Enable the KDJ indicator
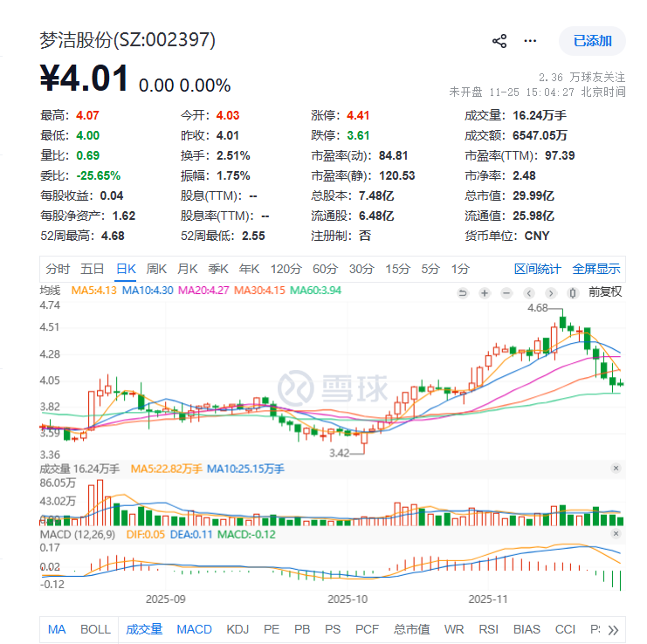This screenshot has width=647, height=644. pos(237,629)
